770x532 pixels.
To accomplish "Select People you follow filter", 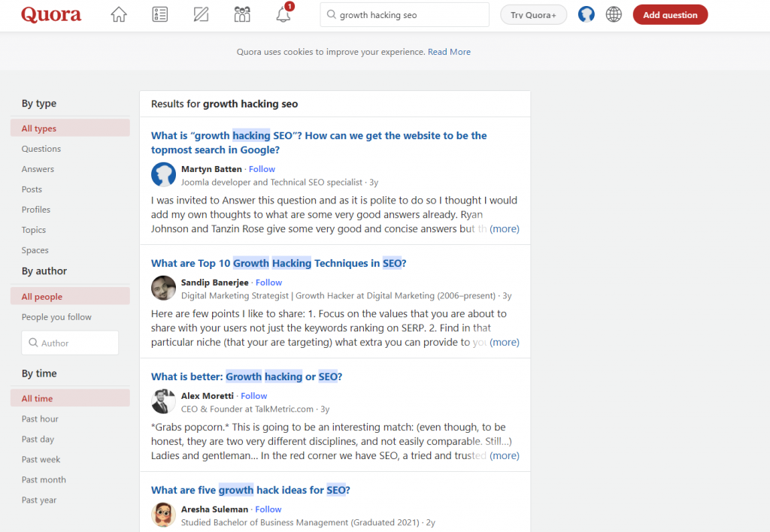I will pos(56,317).
